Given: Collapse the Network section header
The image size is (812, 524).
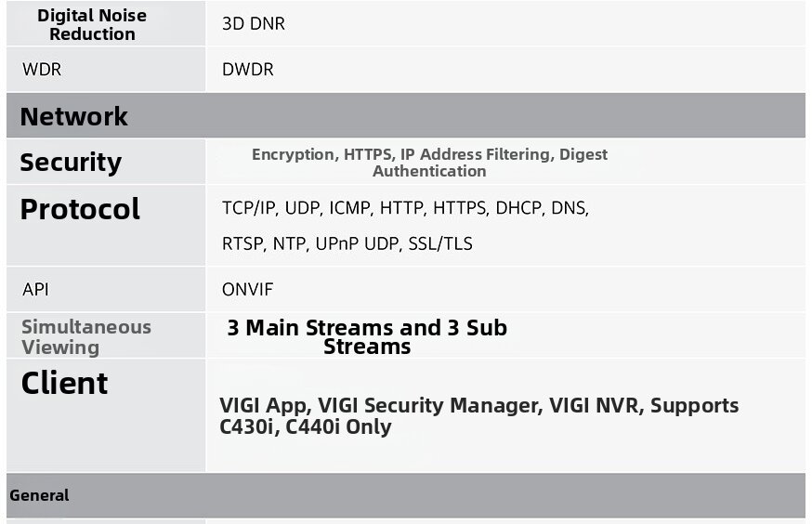Looking at the screenshot, I should 73,116.
